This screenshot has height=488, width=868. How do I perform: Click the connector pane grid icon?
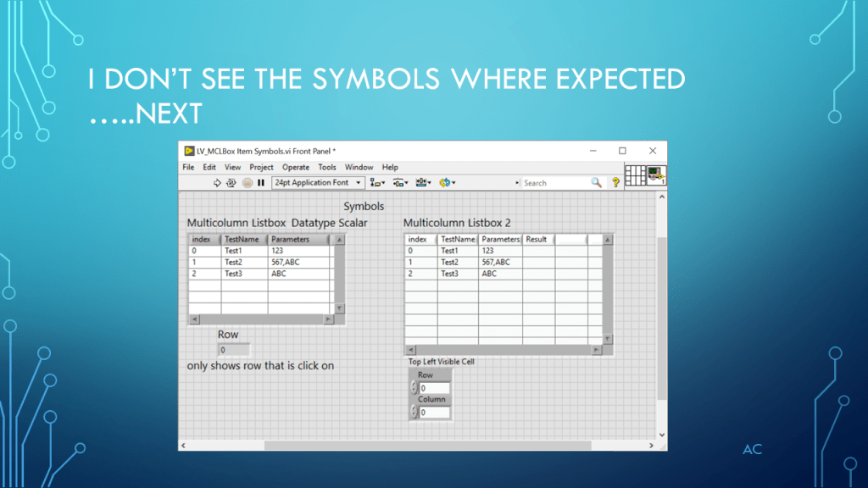(635, 175)
